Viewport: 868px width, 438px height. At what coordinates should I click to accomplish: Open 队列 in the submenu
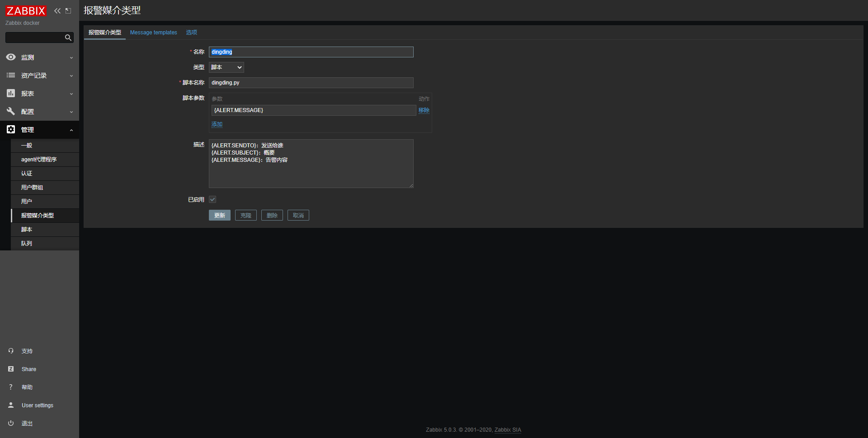(45, 244)
